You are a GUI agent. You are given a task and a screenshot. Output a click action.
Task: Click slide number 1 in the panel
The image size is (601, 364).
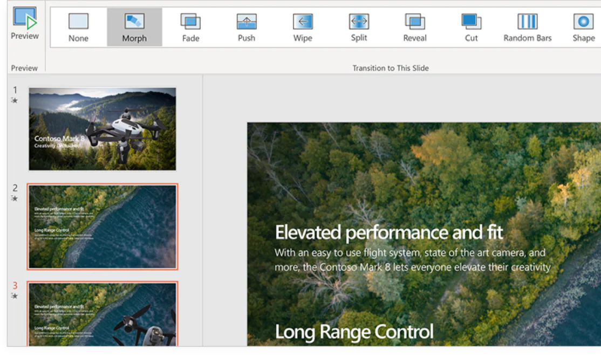(x=15, y=90)
